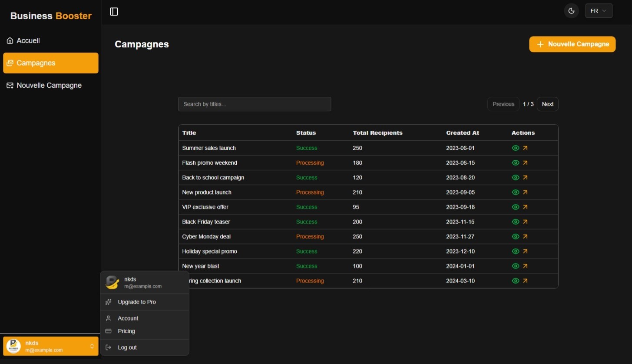Toggle the sidebar panel icon
This screenshot has height=364, width=632.
[x=114, y=12]
